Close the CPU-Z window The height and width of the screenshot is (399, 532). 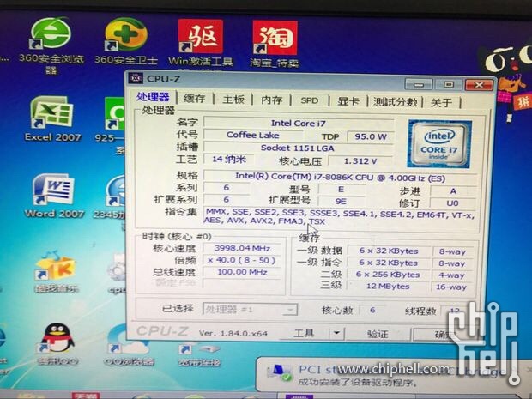tap(479, 85)
